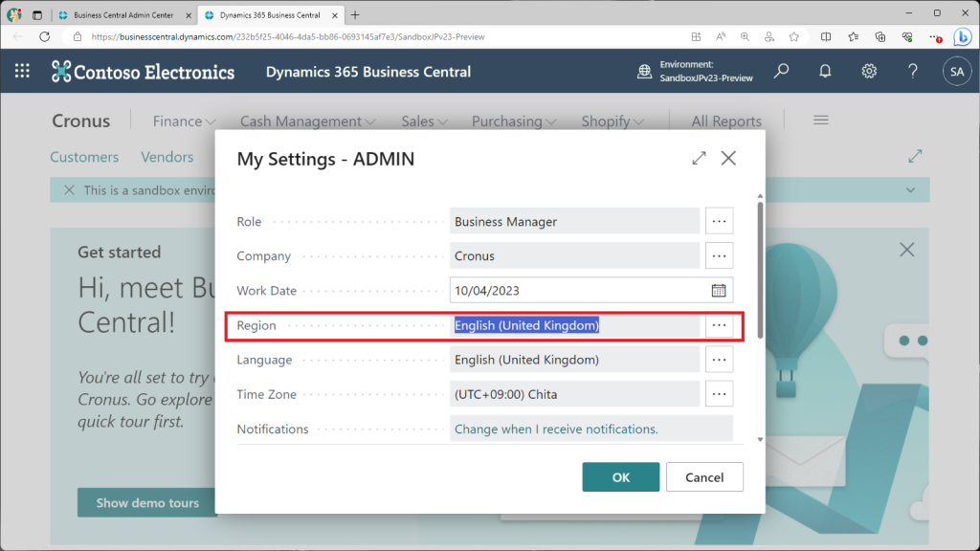980x551 pixels.
Task: Switch to Business Central Admin Center tab
Action: [x=123, y=15]
